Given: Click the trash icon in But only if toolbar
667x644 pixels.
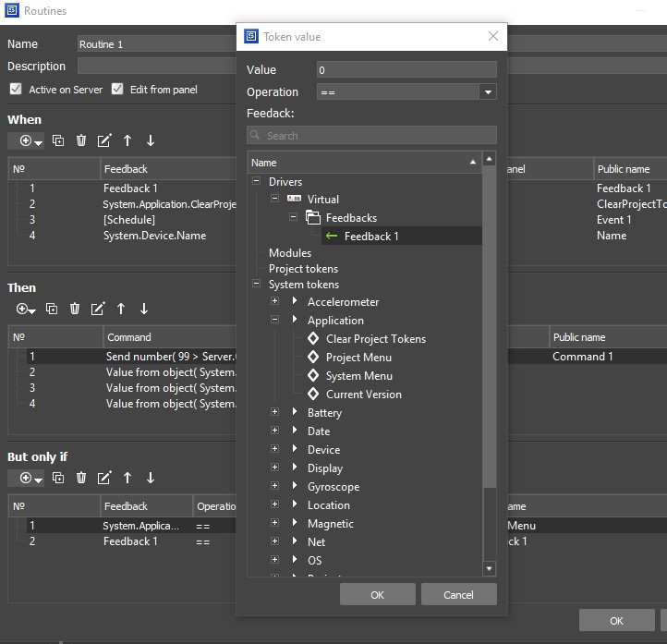Looking at the screenshot, I should click(x=81, y=478).
